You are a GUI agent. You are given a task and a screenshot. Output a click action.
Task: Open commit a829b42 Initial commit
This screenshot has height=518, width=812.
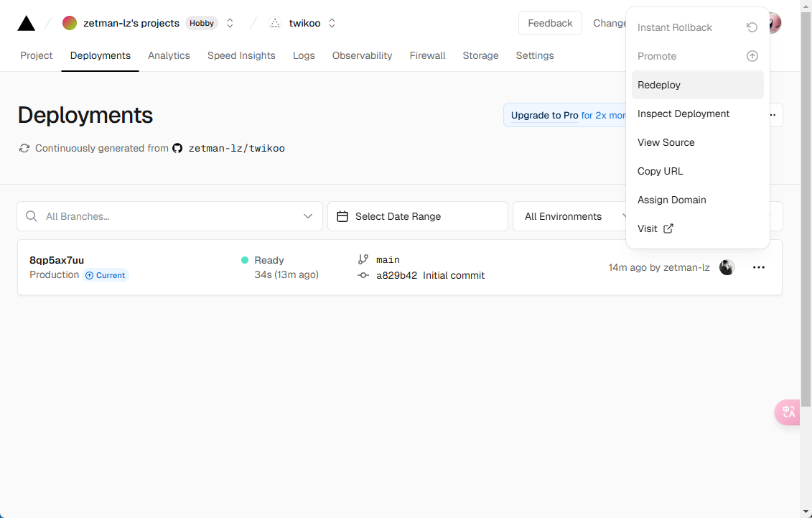point(430,276)
